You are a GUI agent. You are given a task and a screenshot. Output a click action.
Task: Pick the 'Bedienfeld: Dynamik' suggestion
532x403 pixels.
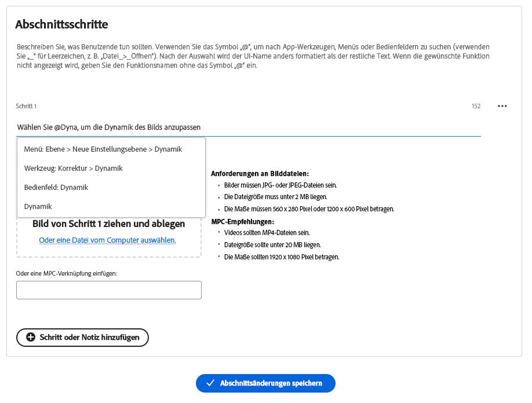(x=56, y=188)
